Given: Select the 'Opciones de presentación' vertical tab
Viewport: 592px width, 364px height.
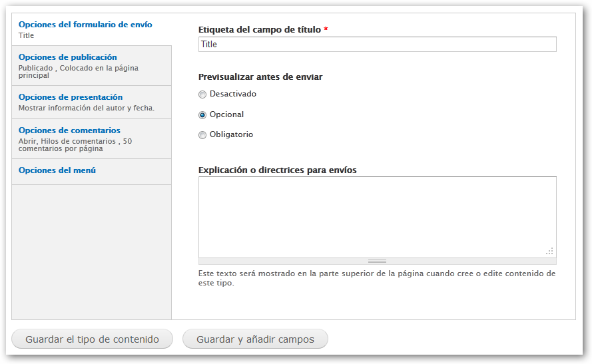Looking at the screenshot, I should [71, 97].
